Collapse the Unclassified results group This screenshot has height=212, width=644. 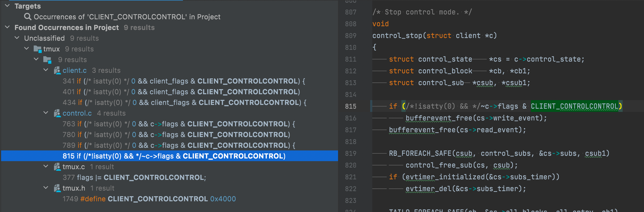pos(17,38)
